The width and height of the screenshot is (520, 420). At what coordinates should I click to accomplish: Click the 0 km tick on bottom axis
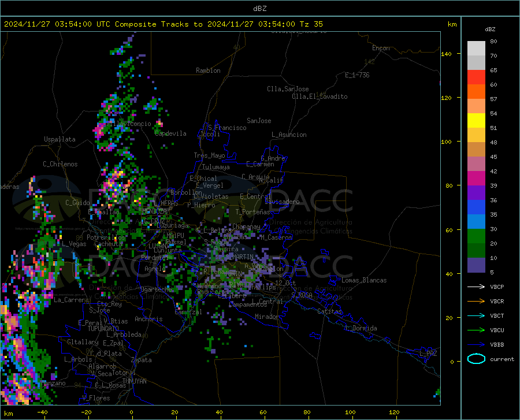tap(132, 412)
